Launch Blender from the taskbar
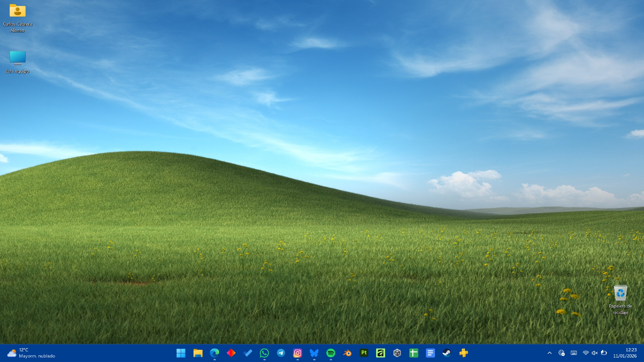 [347, 353]
